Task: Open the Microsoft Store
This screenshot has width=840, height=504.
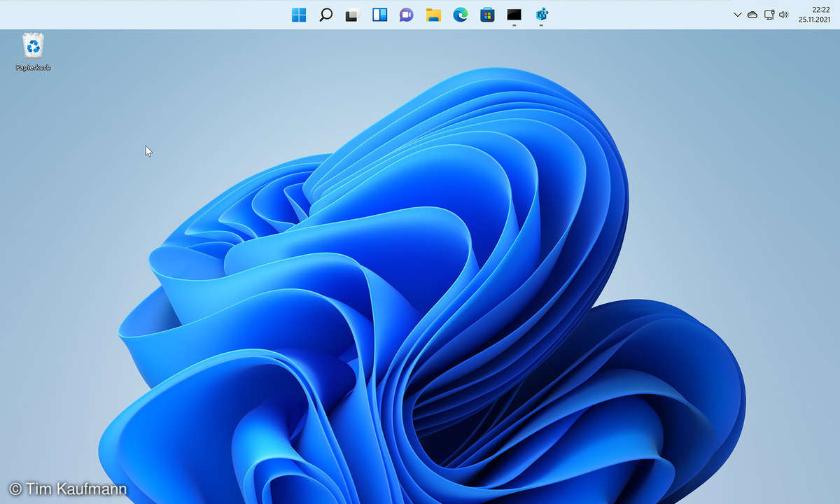Action: (487, 15)
